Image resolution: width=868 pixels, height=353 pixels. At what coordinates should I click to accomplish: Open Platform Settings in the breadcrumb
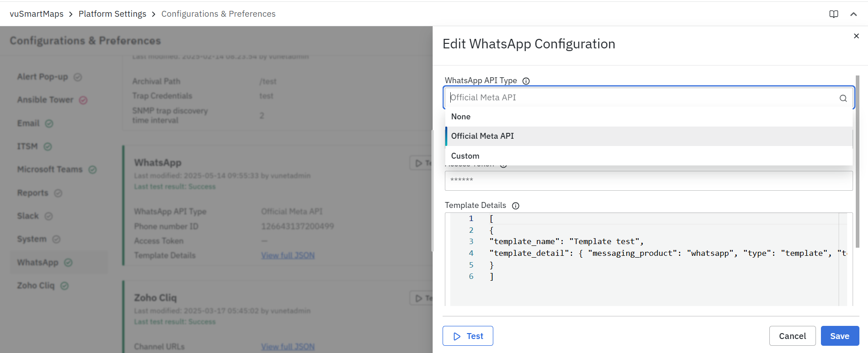coord(112,14)
